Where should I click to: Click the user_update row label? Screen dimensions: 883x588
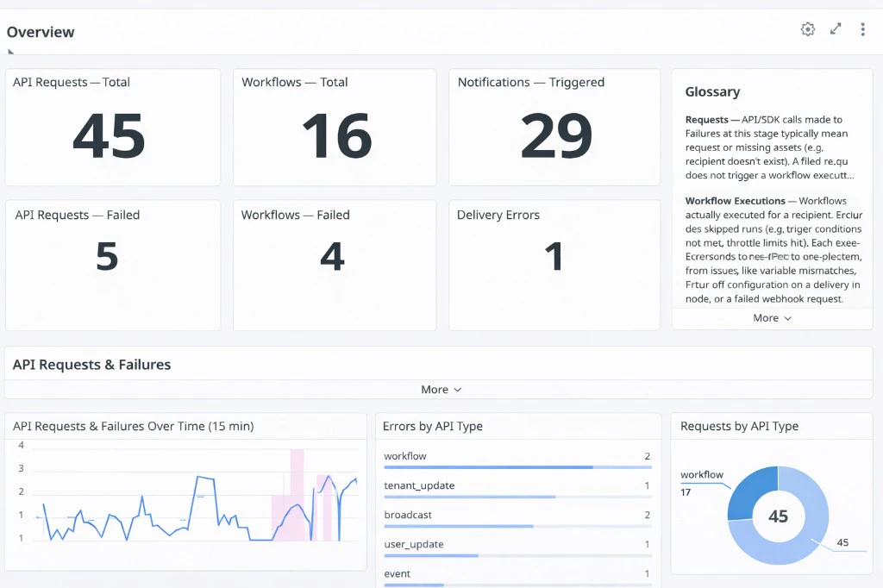tap(414, 544)
